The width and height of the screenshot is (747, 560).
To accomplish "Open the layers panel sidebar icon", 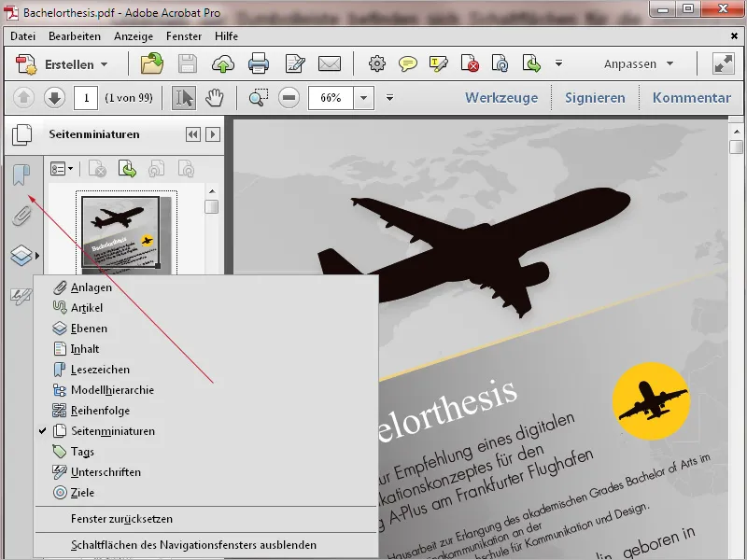I will click(21, 256).
